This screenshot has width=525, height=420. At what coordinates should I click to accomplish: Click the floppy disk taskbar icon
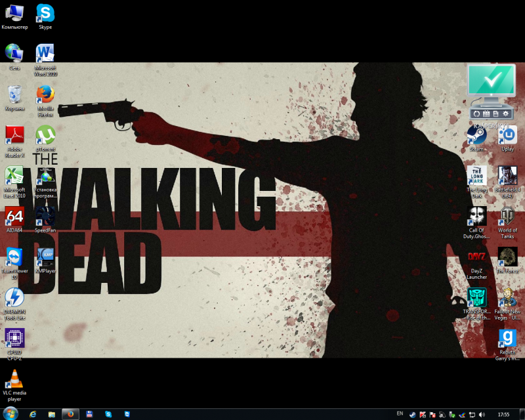(x=89, y=414)
